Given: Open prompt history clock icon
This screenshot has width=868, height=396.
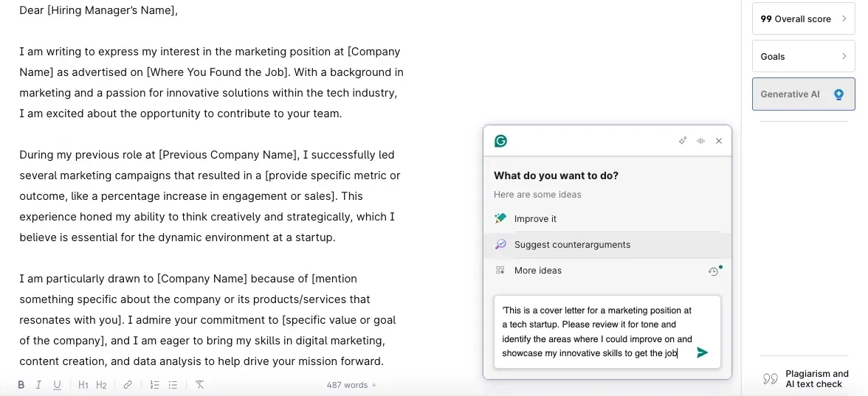Looking at the screenshot, I should pyautogui.click(x=714, y=271).
